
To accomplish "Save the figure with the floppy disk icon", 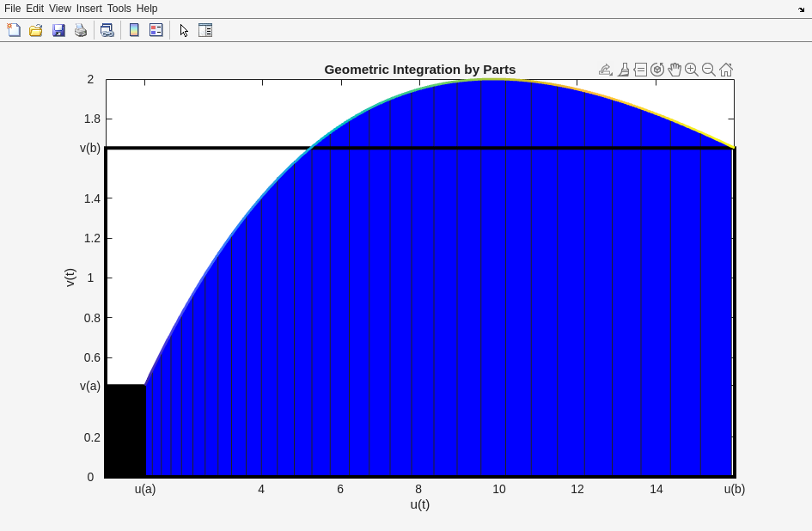I will [x=58, y=30].
